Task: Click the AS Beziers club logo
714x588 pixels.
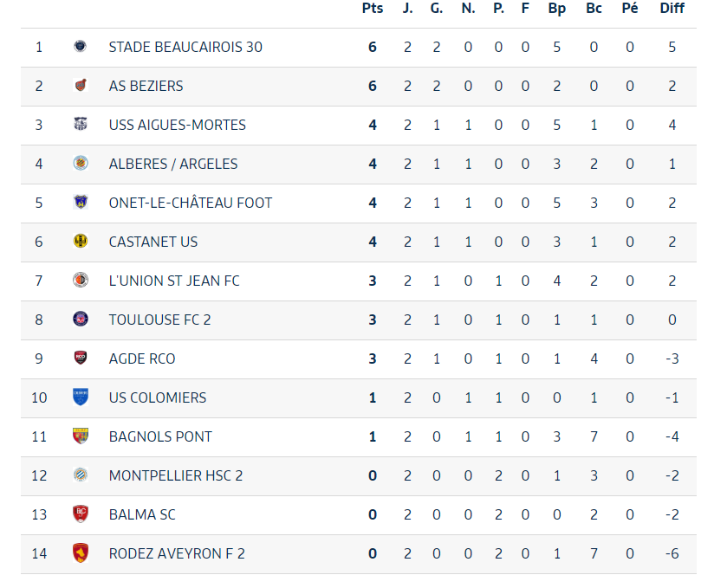Action: (80, 86)
